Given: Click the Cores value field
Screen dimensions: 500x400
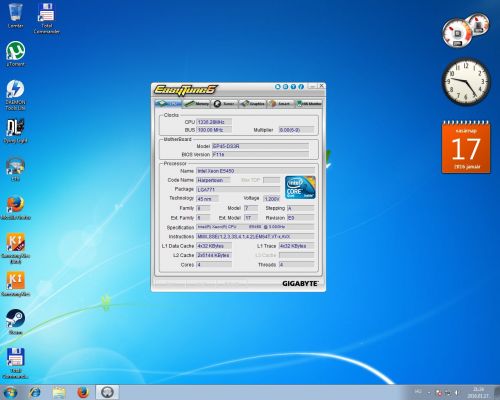Looking at the screenshot, I should 214,264.
